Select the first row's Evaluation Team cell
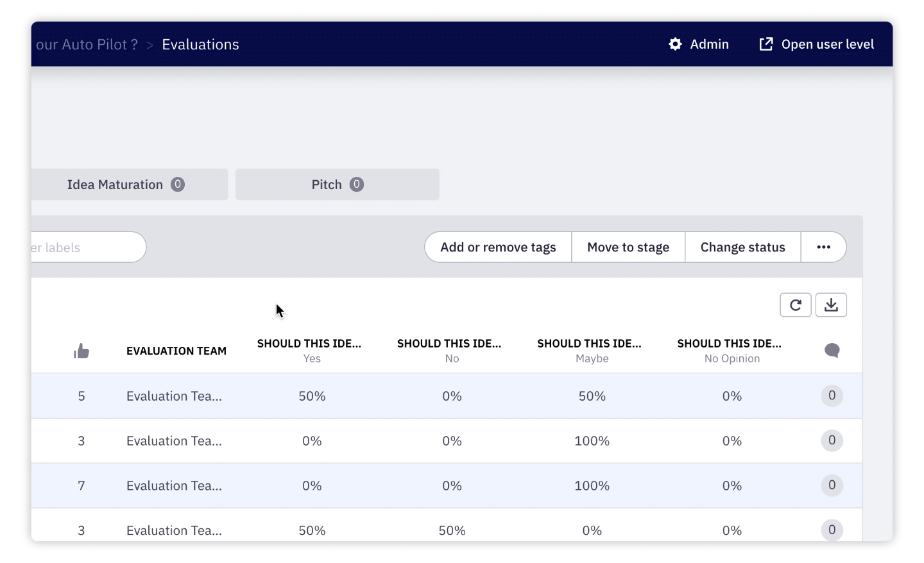This screenshot has width=924, height=563. point(174,396)
